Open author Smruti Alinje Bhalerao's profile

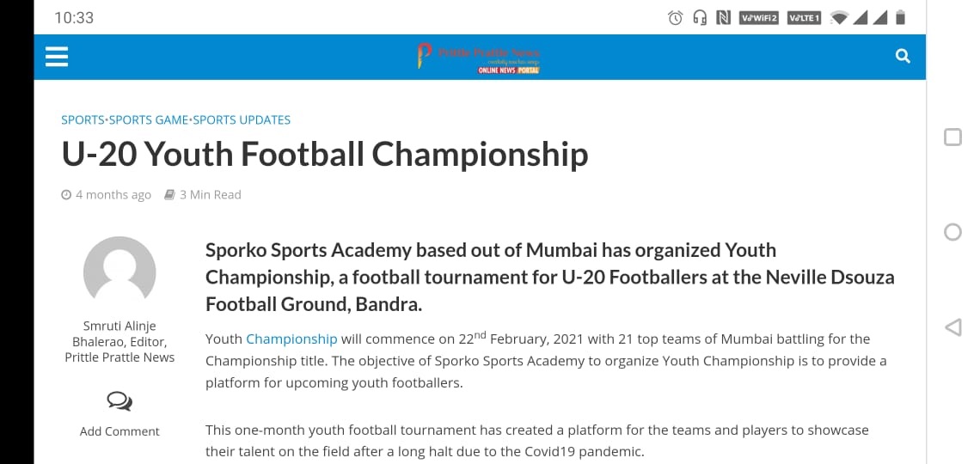click(x=119, y=341)
